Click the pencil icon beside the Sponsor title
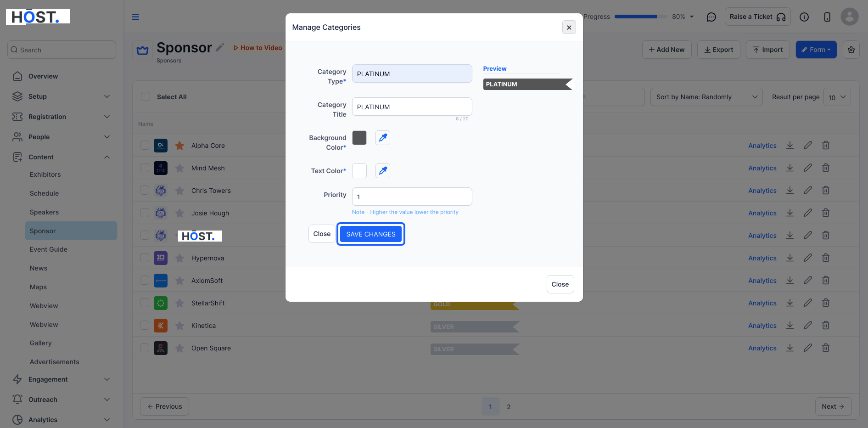The height and width of the screenshot is (428, 868). click(x=220, y=47)
